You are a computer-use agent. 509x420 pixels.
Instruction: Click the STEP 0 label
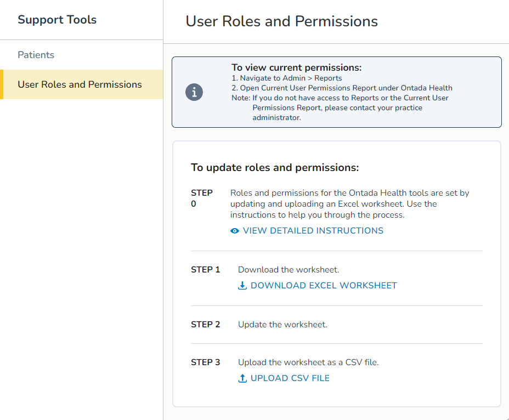click(202, 198)
